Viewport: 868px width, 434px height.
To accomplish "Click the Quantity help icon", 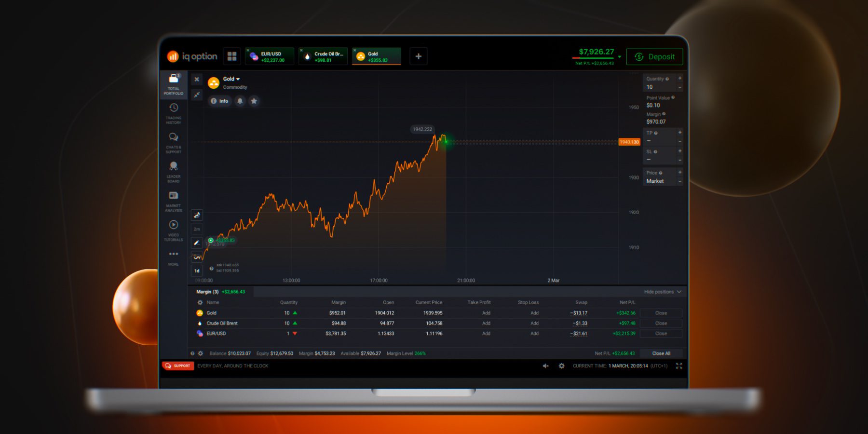I will point(667,79).
